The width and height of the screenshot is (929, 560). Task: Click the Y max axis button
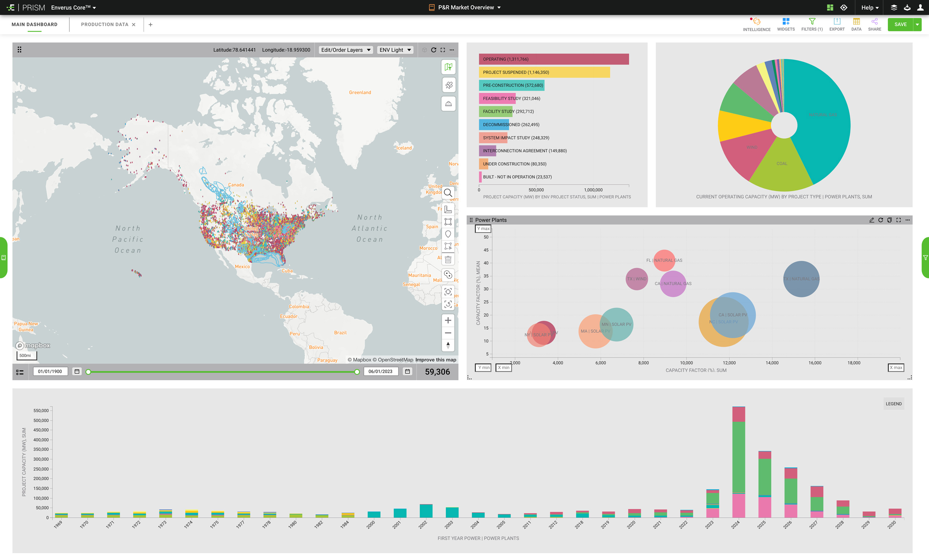483,229
